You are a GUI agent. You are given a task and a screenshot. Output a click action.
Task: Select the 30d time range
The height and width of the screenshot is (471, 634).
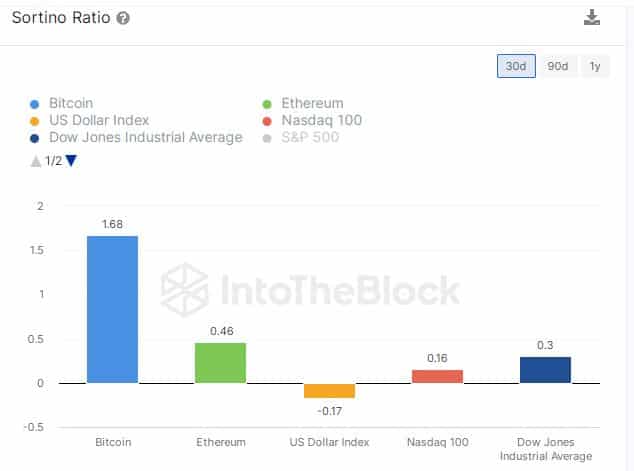[516, 66]
